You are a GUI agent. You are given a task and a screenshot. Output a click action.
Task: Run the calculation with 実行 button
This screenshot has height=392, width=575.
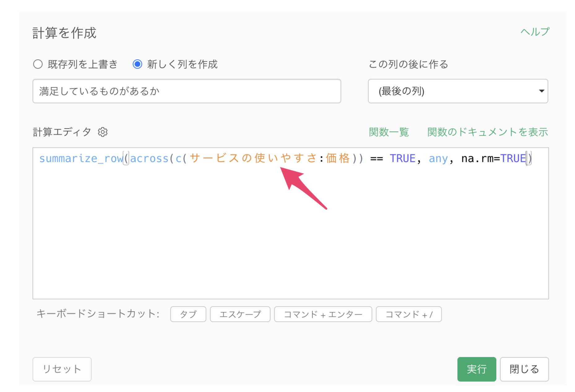(x=476, y=369)
